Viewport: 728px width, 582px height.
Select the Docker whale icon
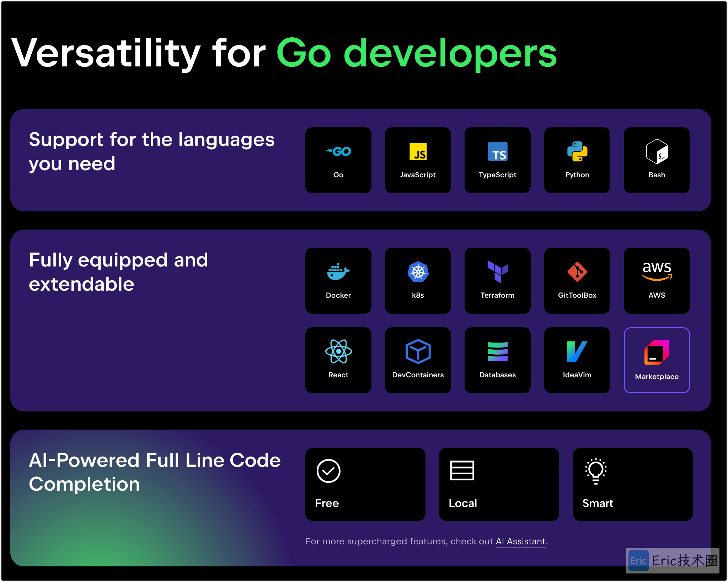(338, 272)
